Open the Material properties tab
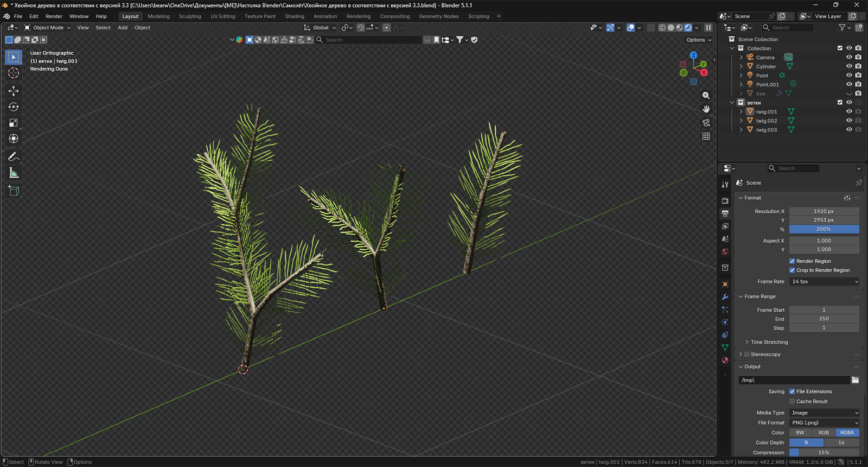Image resolution: width=868 pixels, height=467 pixels. (725, 361)
